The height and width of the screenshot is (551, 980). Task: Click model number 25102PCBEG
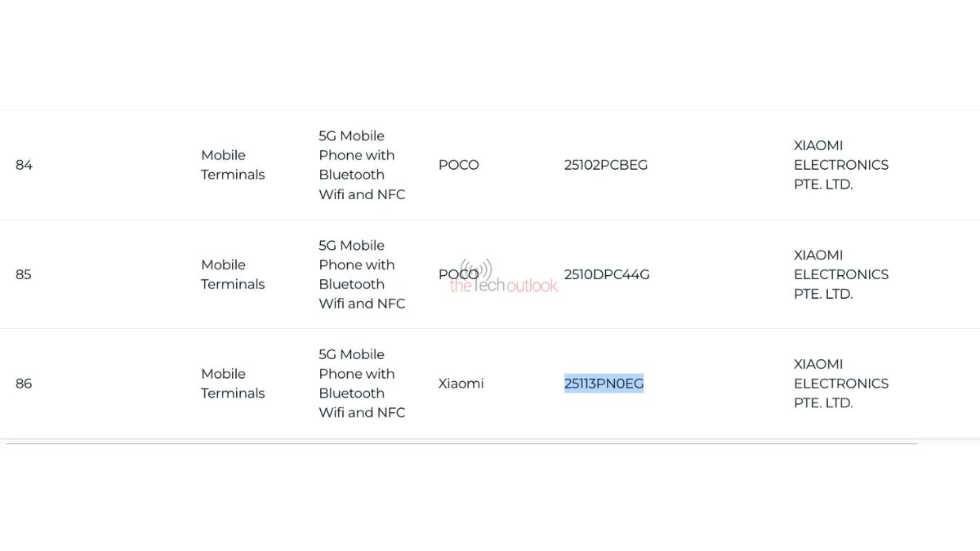(605, 165)
